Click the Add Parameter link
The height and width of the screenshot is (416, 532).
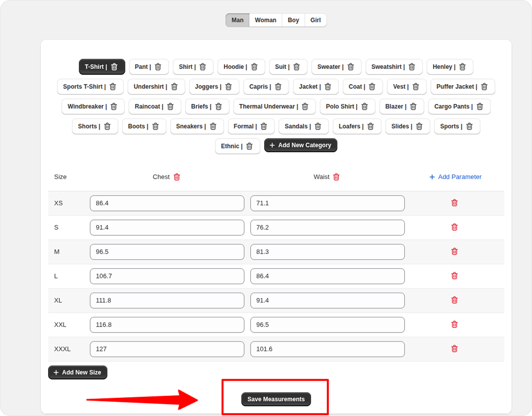[455, 177]
